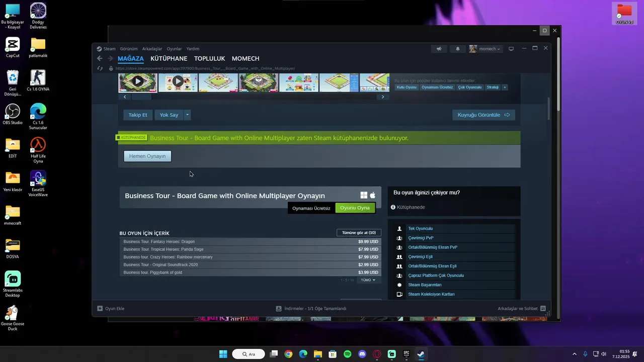Click the Takip Et button

click(x=138, y=115)
